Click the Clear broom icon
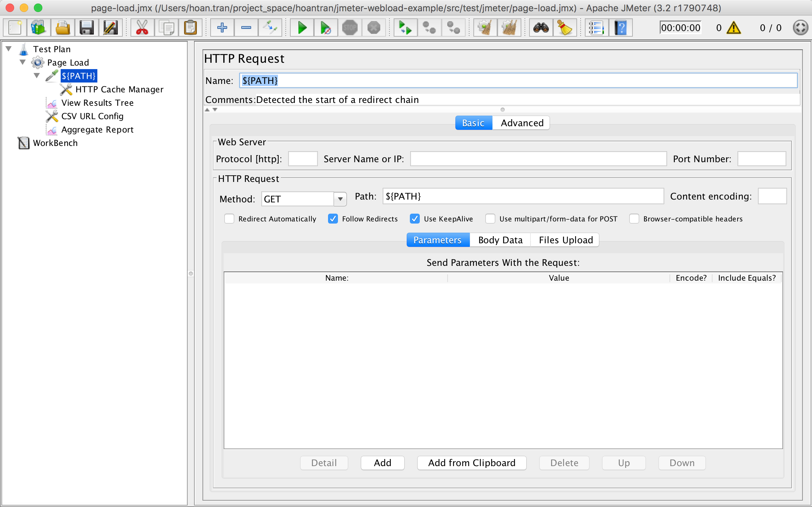The height and width of the screenshot is (507, 812). point(485,28)
